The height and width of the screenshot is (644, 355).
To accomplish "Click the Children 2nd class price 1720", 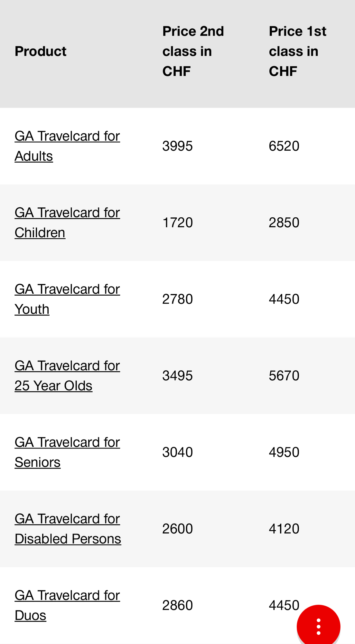I will click(x=177, y=223).
